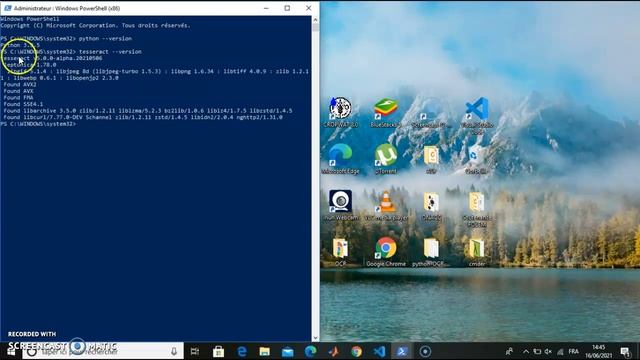
Task: Open the network icon in the system tray
Action: tap(560, 351)
